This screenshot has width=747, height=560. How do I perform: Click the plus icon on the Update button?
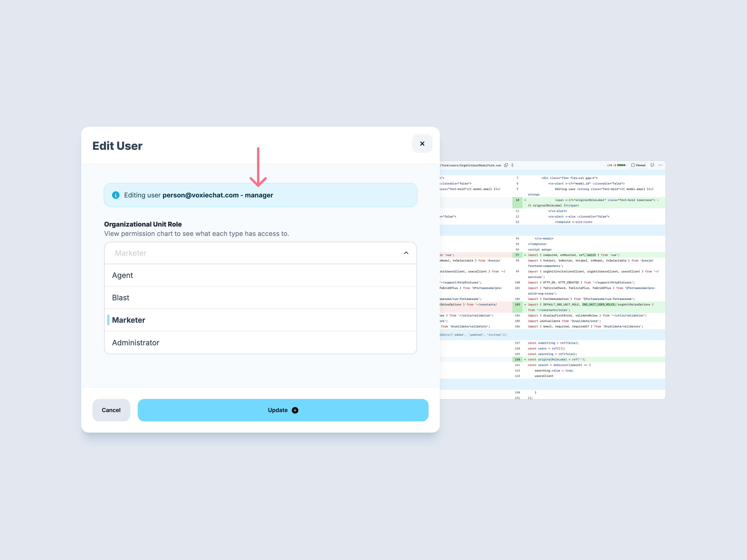tap(295, 410)
